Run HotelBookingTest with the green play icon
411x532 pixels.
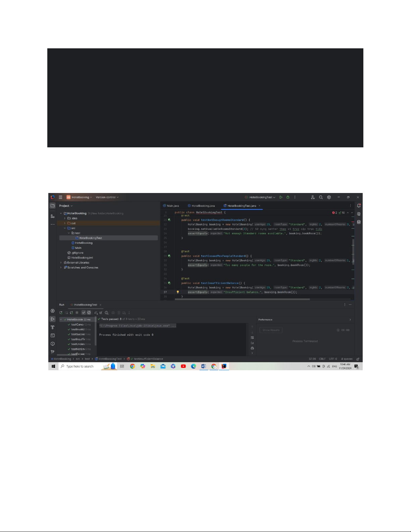click(281, 197)
